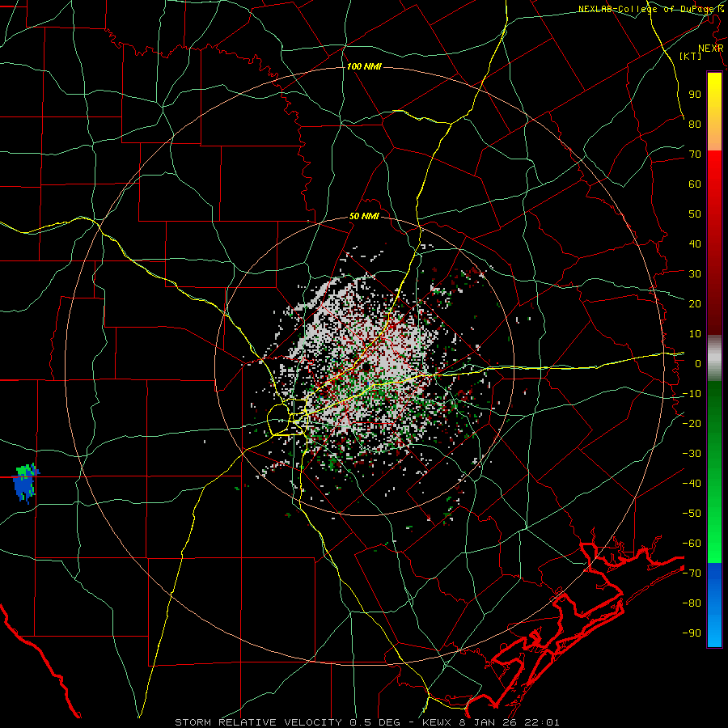
Task: Select the -70 value on velocity scale
Action: [x=692, y=574]
